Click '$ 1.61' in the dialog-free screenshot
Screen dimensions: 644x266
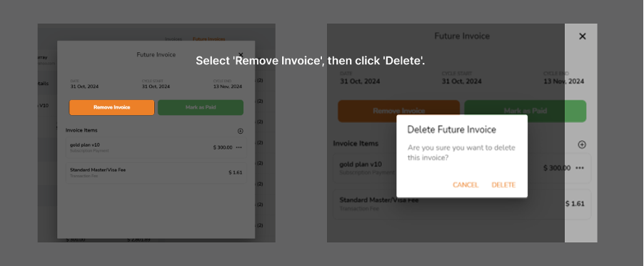pos(236,172)
